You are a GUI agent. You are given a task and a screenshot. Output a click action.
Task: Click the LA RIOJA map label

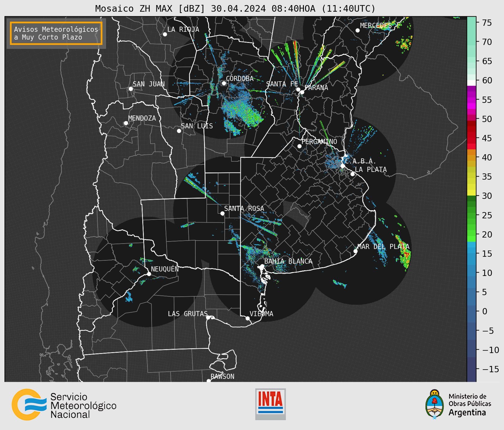pos(183,29)
